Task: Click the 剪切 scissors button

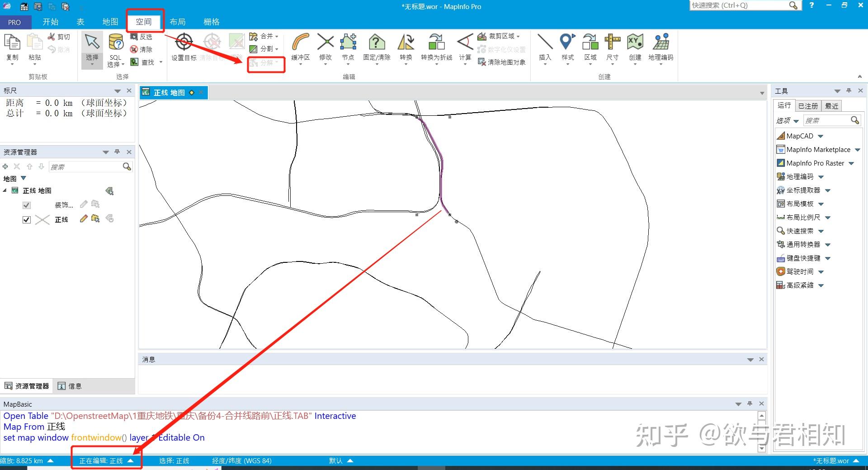Action: pos(59,37)
